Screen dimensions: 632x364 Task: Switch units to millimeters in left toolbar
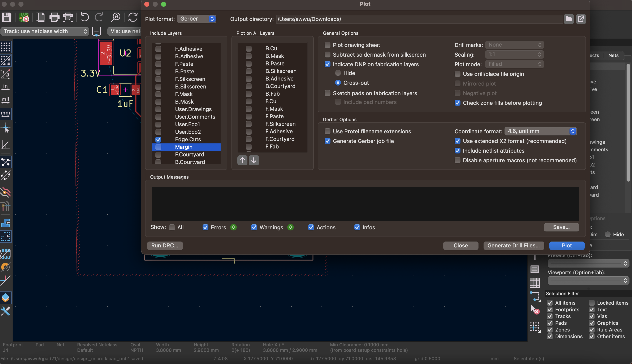5,114
